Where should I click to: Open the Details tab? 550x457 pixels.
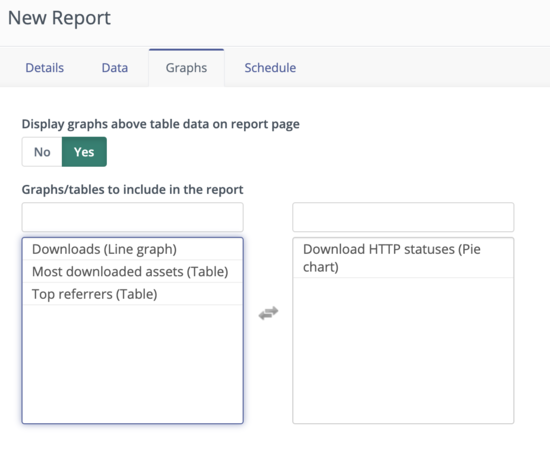pyautogui.click(x=45, y=68)
